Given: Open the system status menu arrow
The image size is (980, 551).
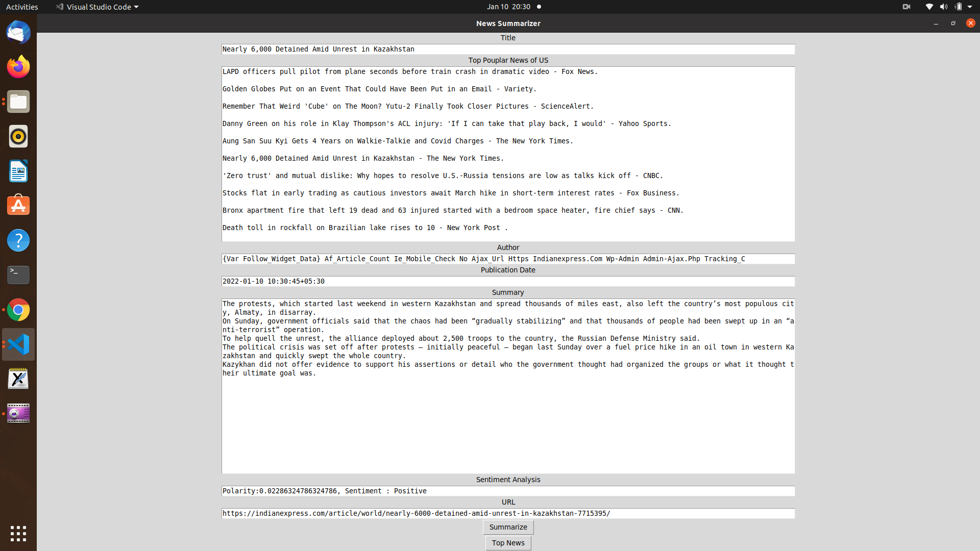Looking at the screenshot, I should point(970,7).
